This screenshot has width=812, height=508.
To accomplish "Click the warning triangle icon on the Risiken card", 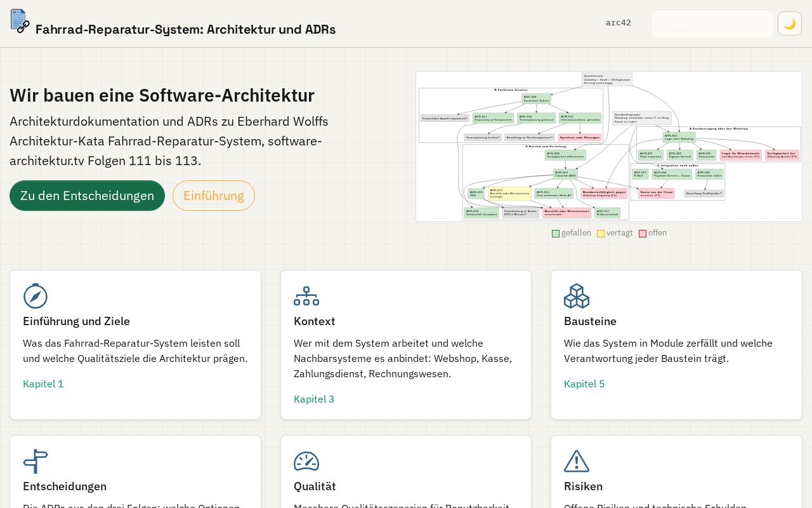I will (x=577, y=461).
